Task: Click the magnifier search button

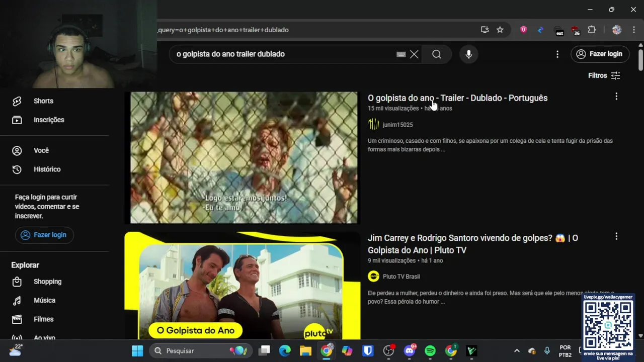Action: [x=437, y=54]
